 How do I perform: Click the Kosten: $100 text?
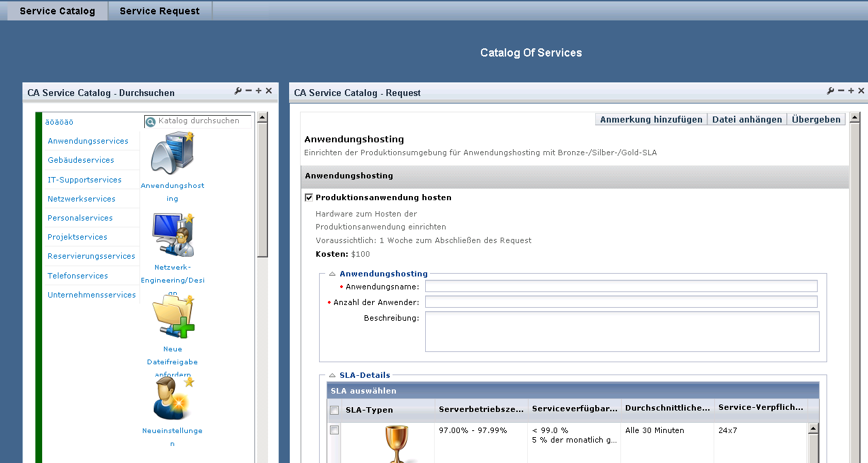tap(344, 254)
